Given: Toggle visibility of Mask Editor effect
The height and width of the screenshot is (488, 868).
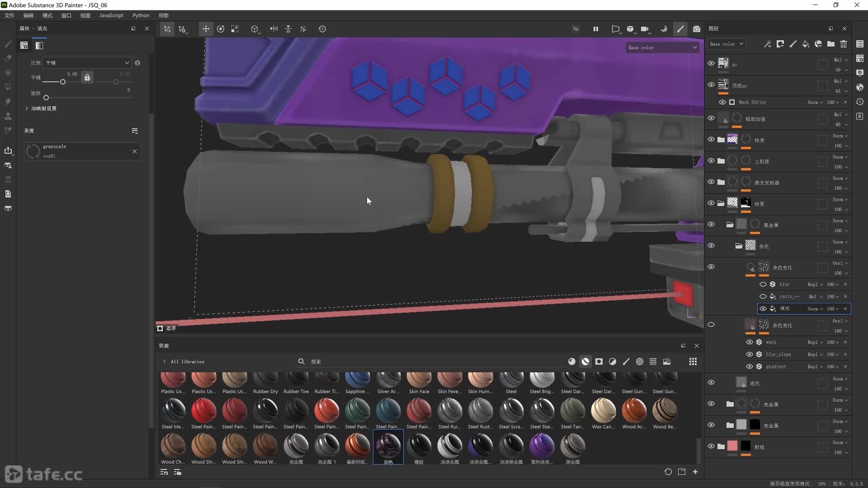Looking at the screenshot, I should [722, 102].
